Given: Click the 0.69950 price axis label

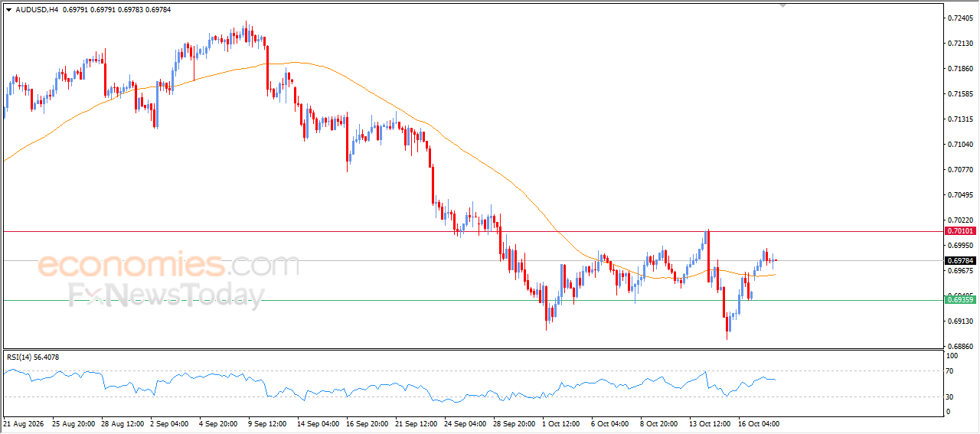Looking at the screenshot, I should pyautogui.click(x=961, y=245).
